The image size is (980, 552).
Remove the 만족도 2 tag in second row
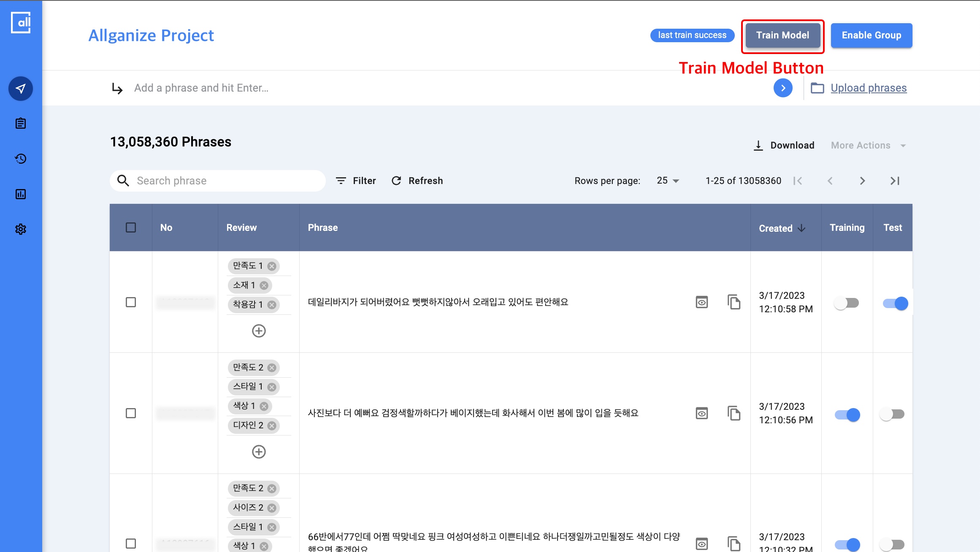pos(272,368)
